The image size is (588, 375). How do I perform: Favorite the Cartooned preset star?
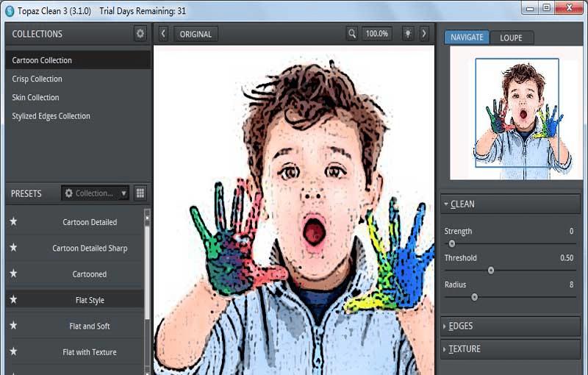pos(13,274)
